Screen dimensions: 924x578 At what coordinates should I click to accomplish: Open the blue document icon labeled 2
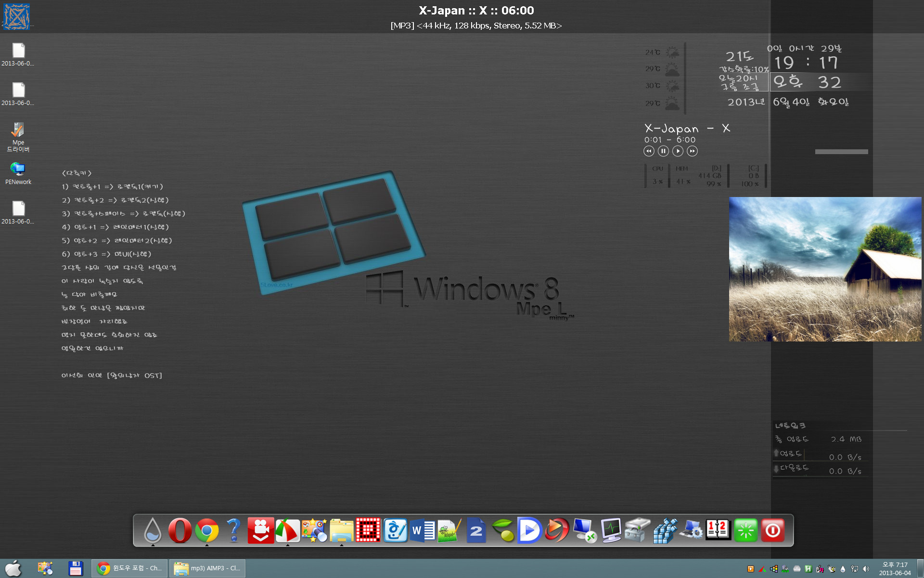(476, 530)
